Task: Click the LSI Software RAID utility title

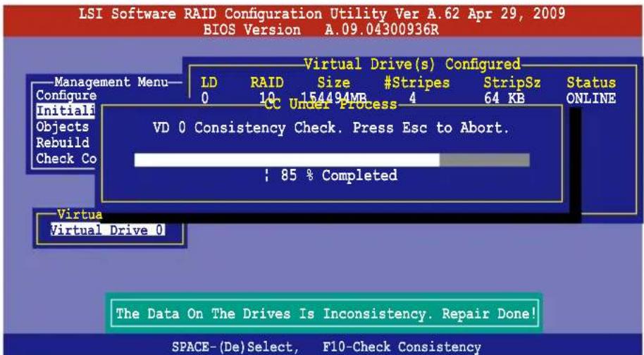Action: click(x=321, y=13)
